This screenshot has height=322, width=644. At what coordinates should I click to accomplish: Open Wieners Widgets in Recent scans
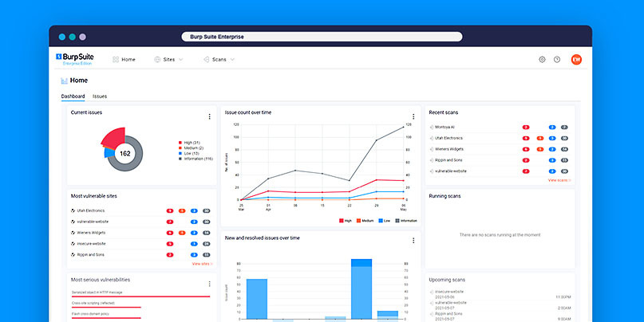pos(449,150)
